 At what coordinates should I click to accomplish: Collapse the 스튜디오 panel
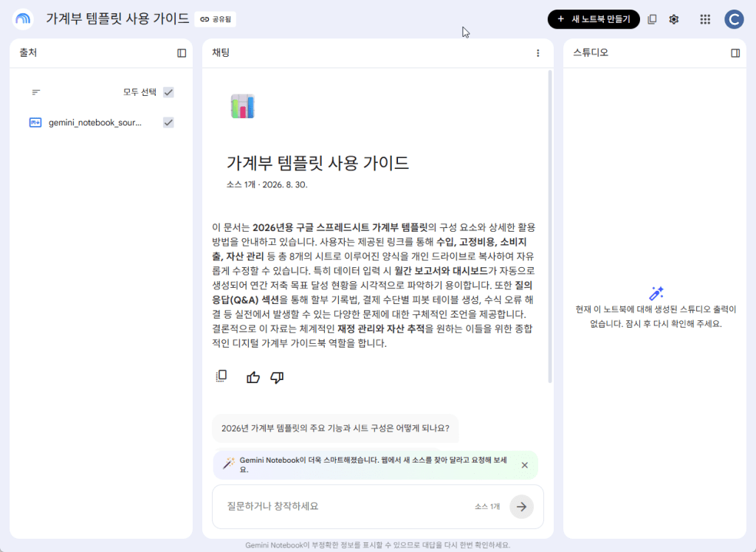coord(735,53)
